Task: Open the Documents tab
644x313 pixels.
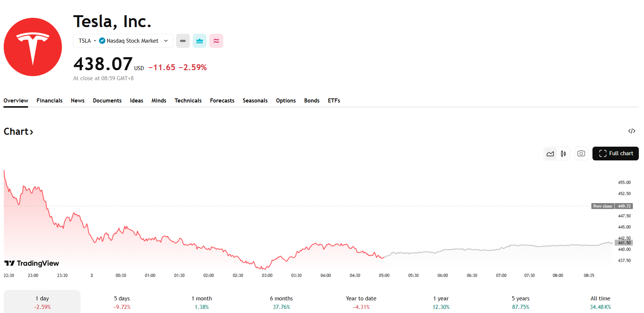Action: [107, 101]
